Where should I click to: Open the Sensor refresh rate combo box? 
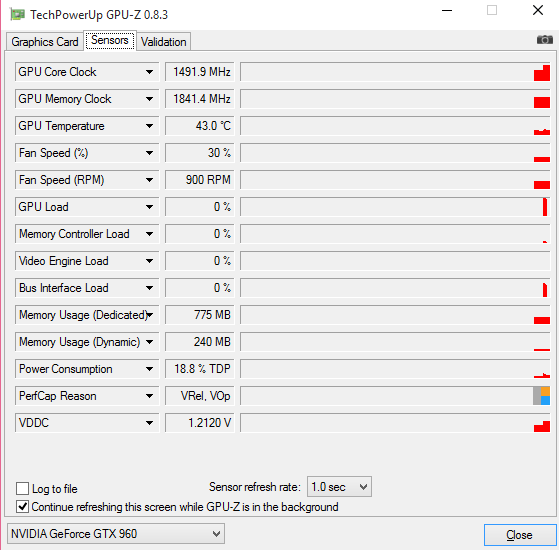click(339, 487)
